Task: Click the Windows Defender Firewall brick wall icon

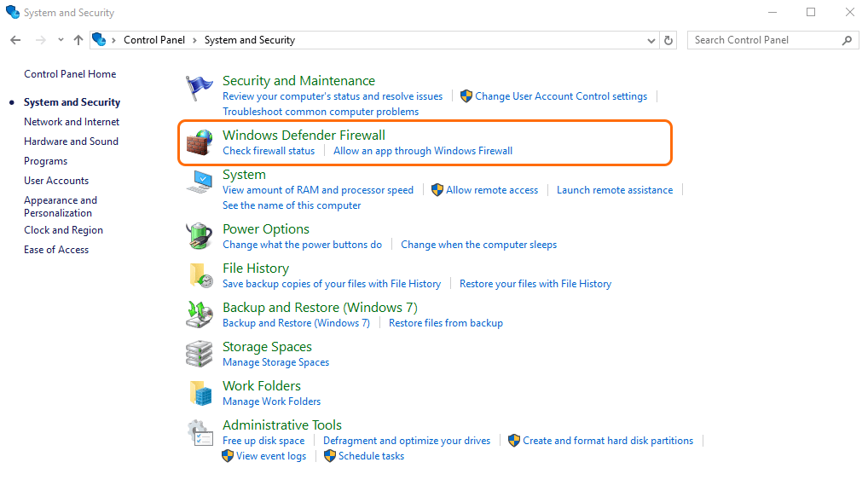Action: click(x=199, y=142)
